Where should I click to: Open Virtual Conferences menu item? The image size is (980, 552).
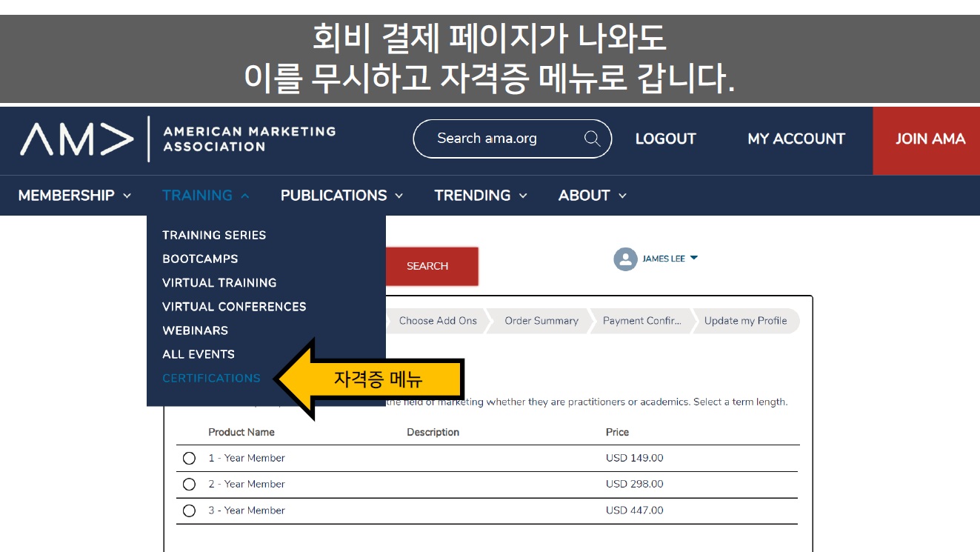point(234,306)
